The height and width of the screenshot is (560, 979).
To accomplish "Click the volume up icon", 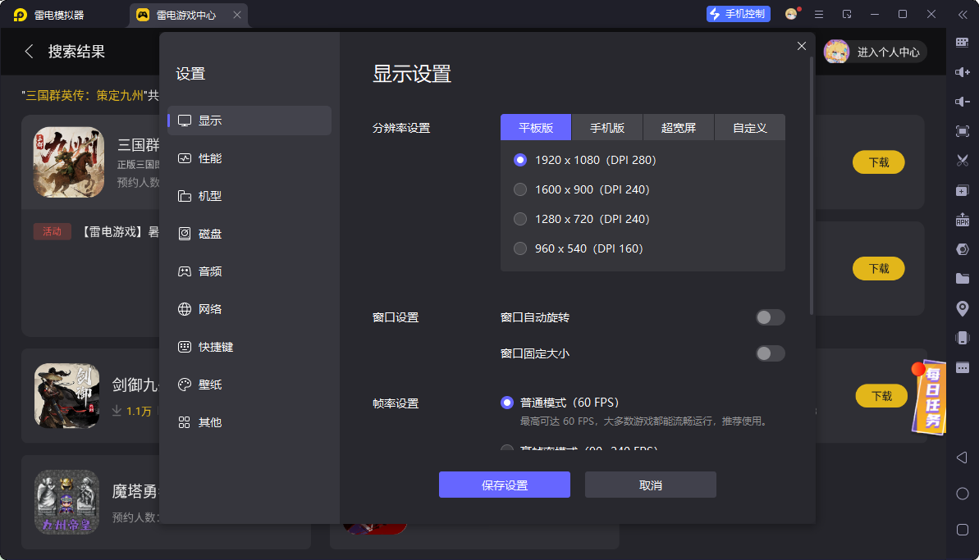I will [x=962, y=72].
